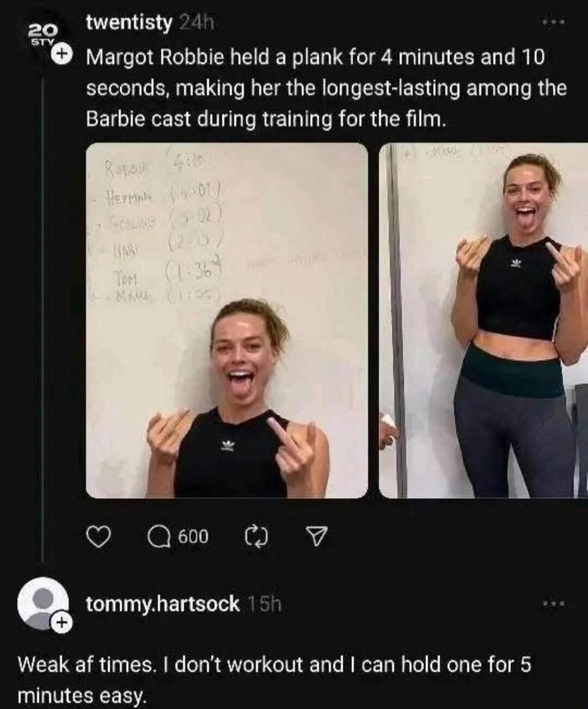The image size is (588, 709).
Task: Open tommy.hartsock's profile avatar
Action: [x=44, y=604]
